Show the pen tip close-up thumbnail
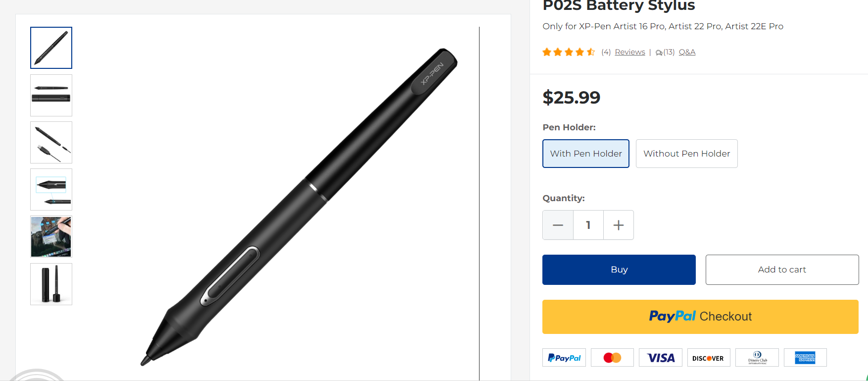The image size is (868, 381). pyautogui.click(x=51, y=189)
